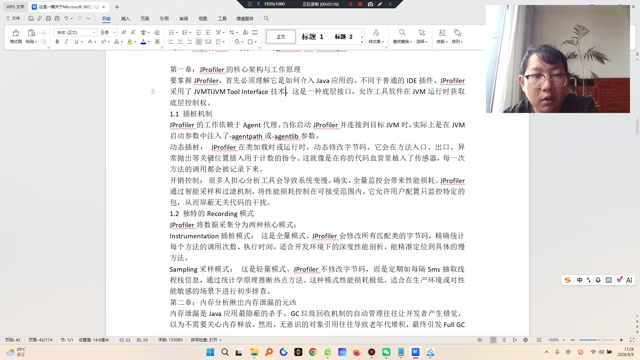Stop the screen recording
Image resolution: width=640 pixels, height=360 pixels.
(x=360, y=4)
